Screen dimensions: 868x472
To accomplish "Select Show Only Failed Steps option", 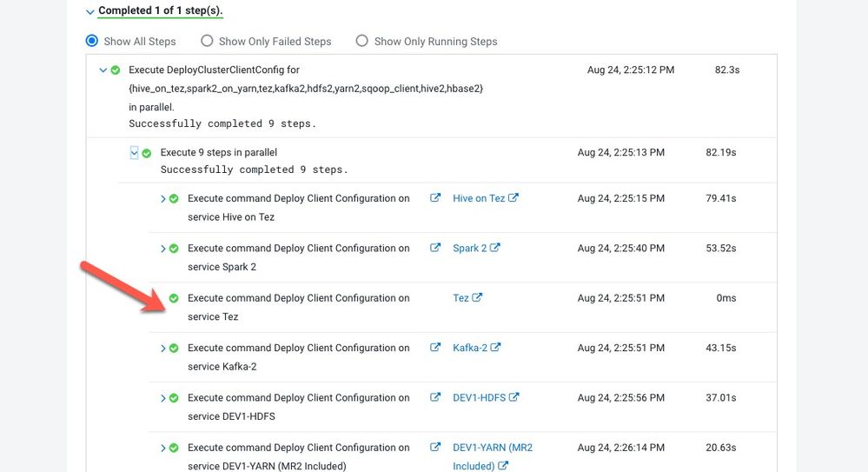I will pos(207,41).
